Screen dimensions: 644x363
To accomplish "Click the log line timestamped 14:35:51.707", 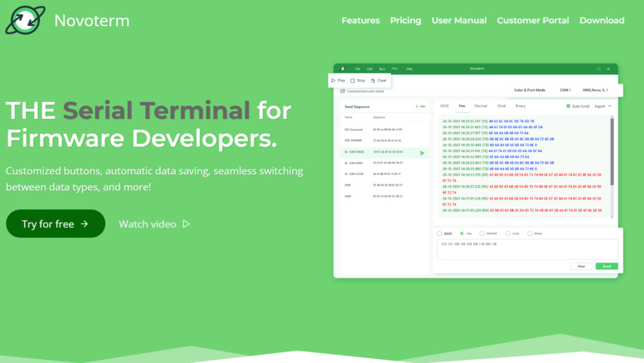I will (488, 121).
